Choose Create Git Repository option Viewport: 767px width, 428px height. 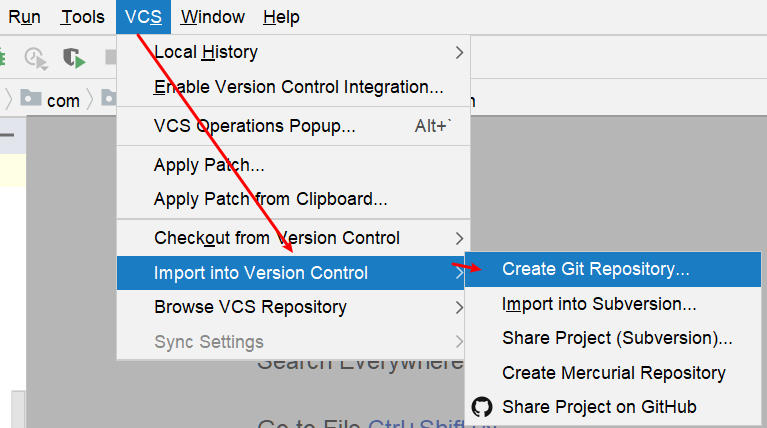[x=613, y=269]
